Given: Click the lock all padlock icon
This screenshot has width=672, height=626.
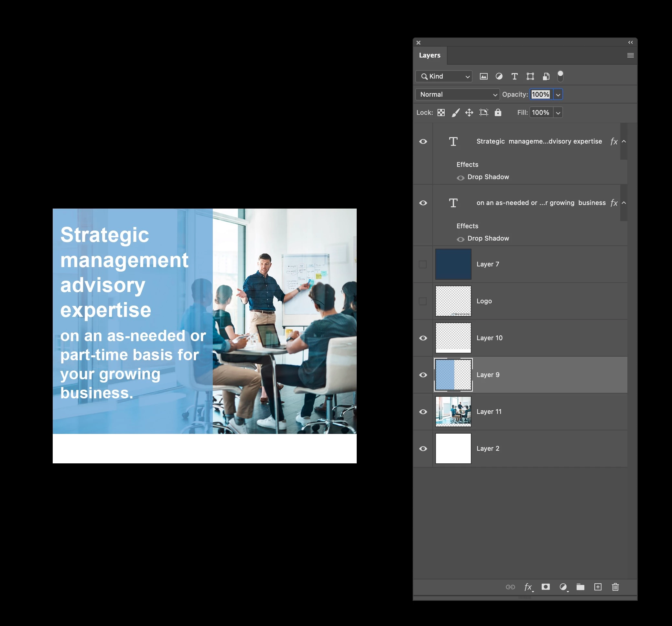Looking at the screenshot, I should pyautogui.click(x=498, y=113).
